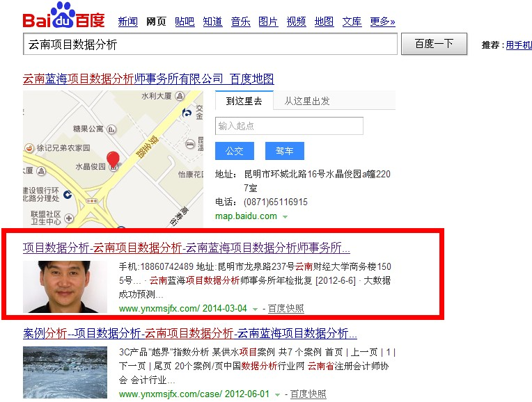Click the red location pin on map

[113, 159]
